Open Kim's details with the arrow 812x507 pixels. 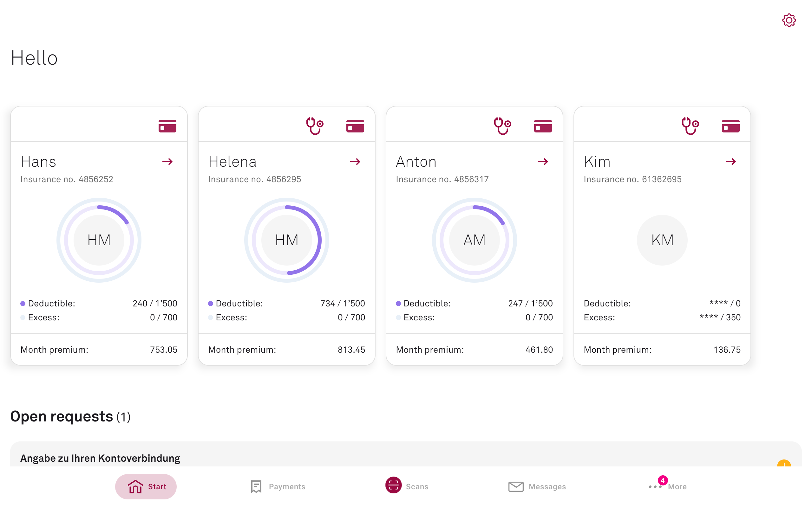tap(730, 162)
